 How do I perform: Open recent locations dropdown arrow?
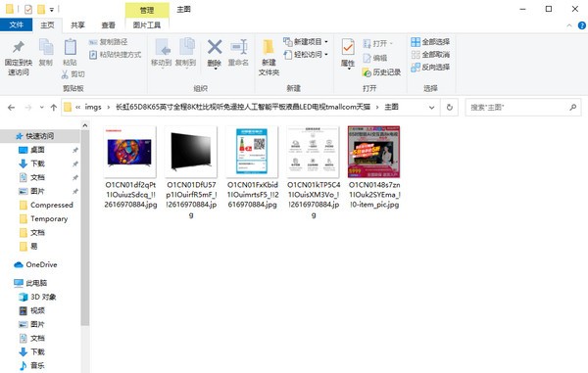click(x=41, y=108)
